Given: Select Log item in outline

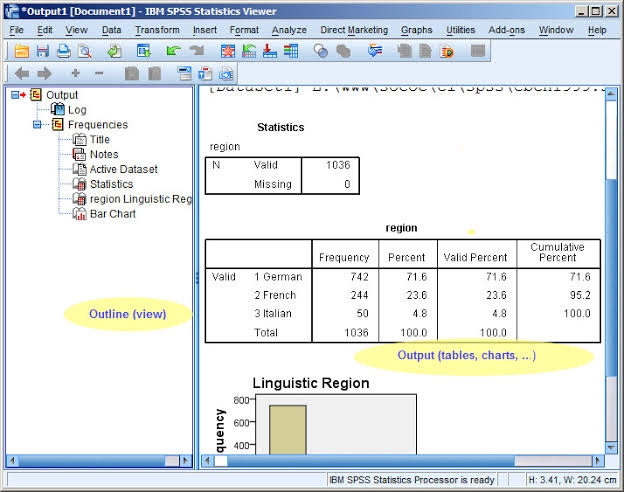Looking at the screenshot, I should tap(77, 110).
